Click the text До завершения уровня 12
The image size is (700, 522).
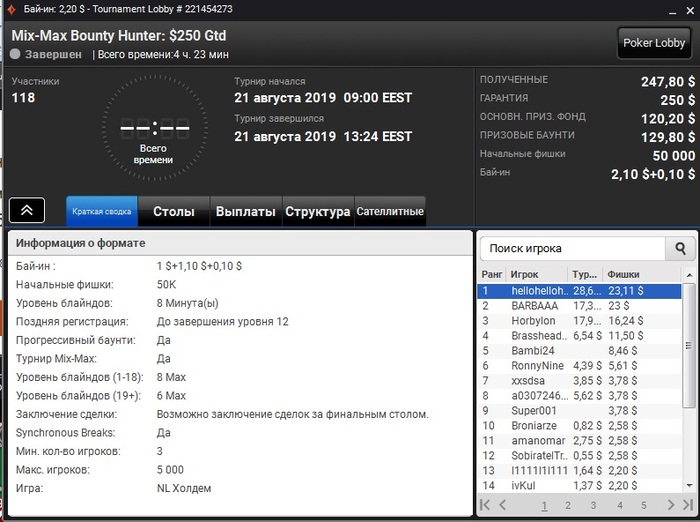click(223, 322)
